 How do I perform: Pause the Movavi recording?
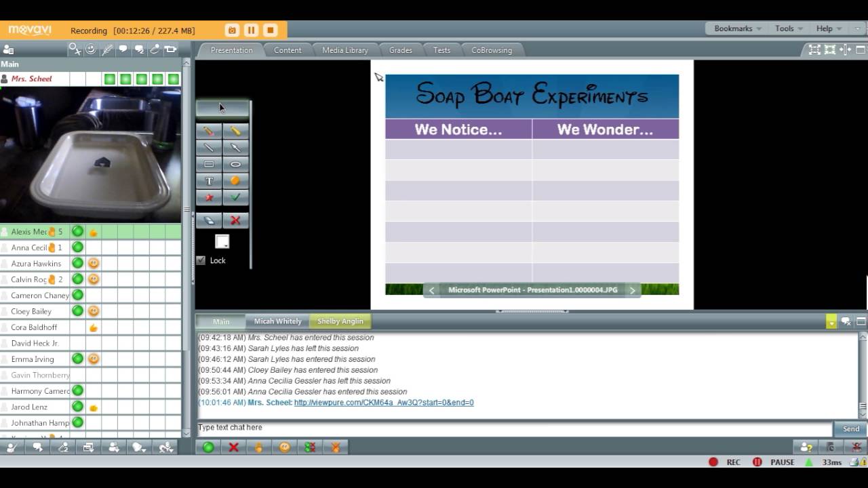tap(251, 30)
